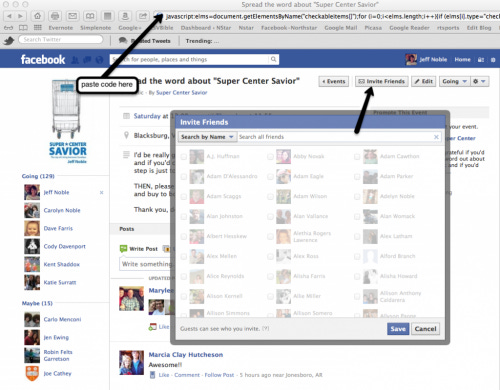Click the Events back button

click(x=334, y=81)
